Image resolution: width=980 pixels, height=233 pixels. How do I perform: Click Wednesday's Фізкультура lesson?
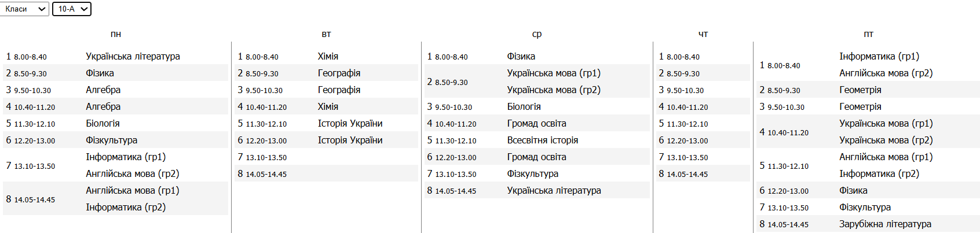point(532,174)
